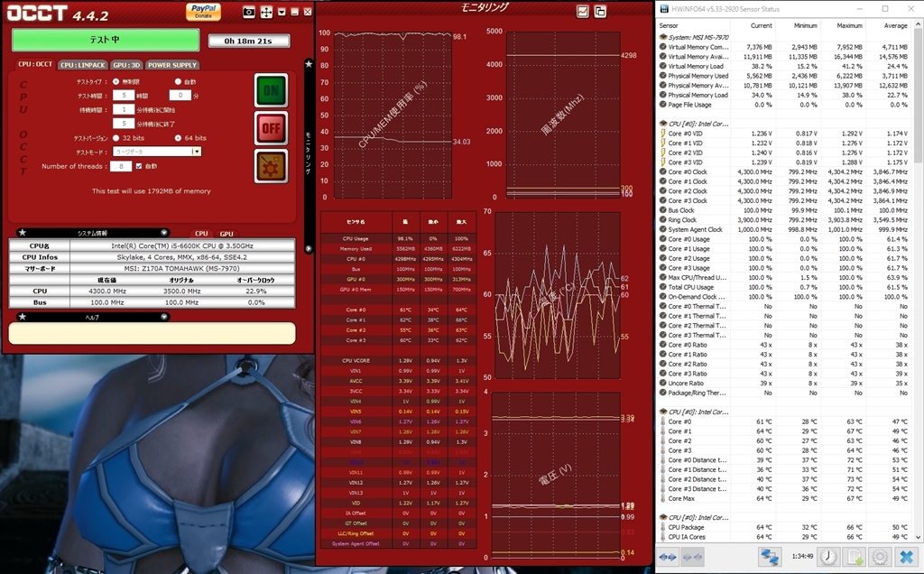The image size is (924, 574).
Task: Select the Ring Clock row
Action: 784,220
